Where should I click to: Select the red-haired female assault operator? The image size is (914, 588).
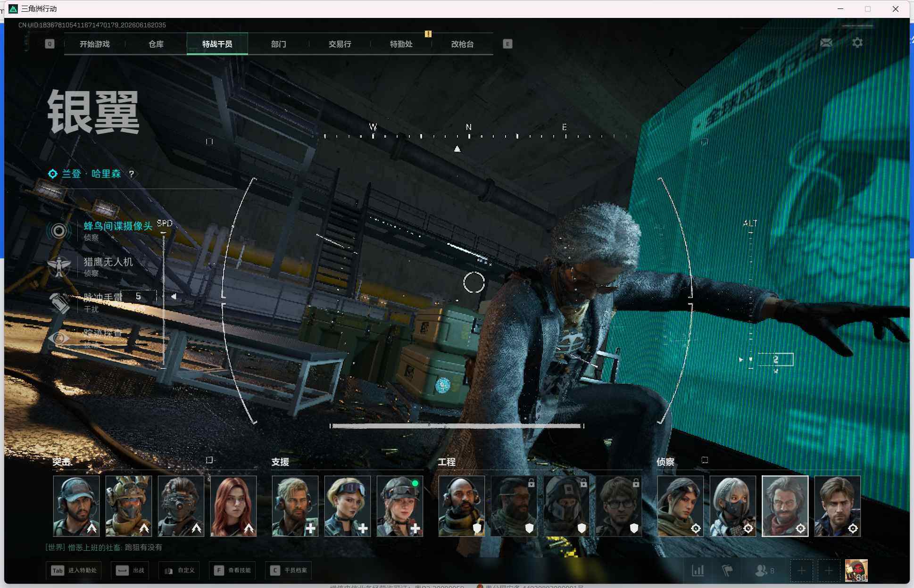[x=233, y=506]
